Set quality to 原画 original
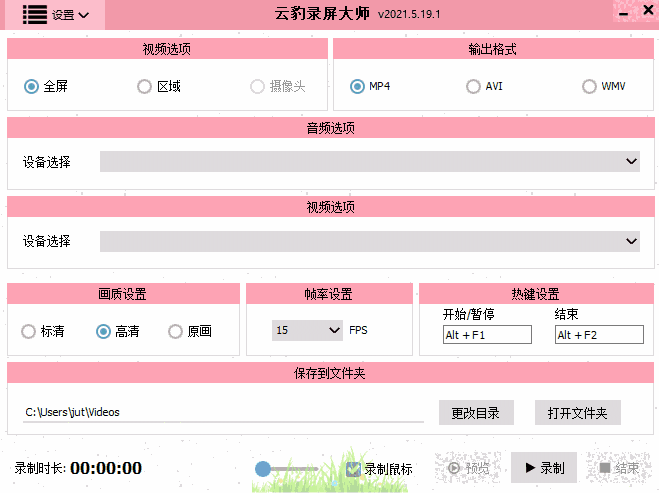 (x=176, y=331)
